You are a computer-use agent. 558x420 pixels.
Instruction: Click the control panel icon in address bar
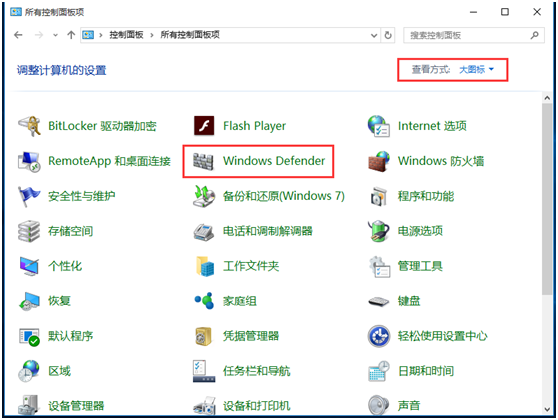click(88, 35)
